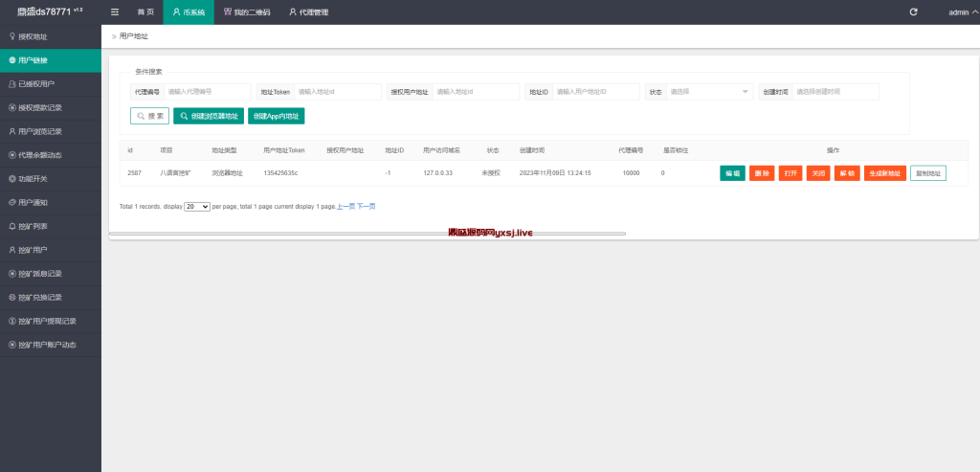Click the bell icon beside 挖矿列表
The image size is (980, 472).
coord(11,226)
